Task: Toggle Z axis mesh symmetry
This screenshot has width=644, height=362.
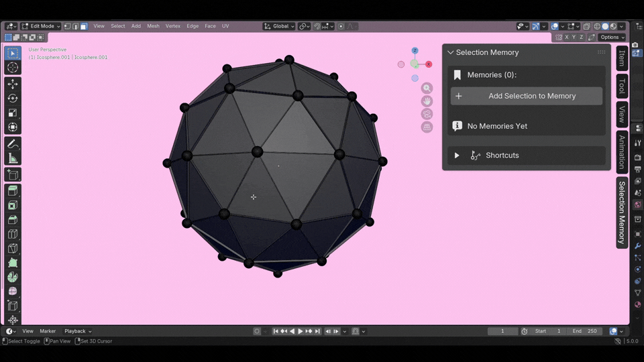Action: pyautogui.click(x=581, y=38)
